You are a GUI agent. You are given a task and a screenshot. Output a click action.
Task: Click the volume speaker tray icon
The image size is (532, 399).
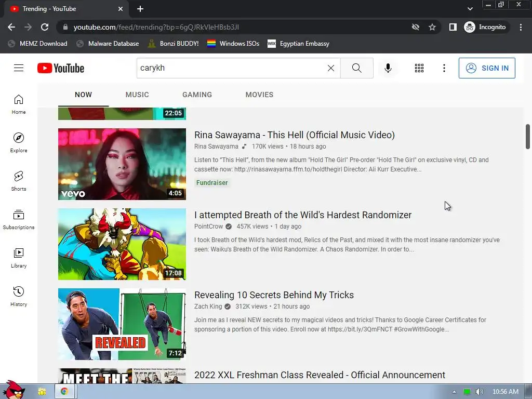click(x=479, y=392)
